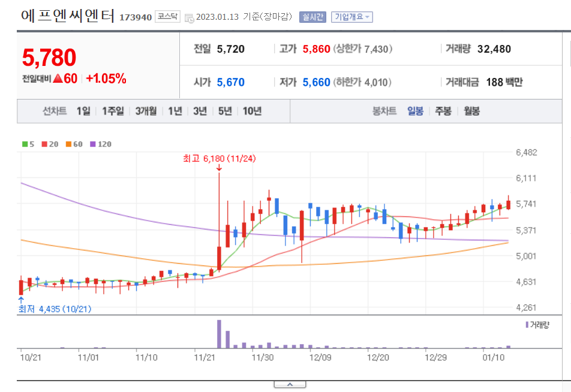Show the 5년 line chart

click(x=225, y=111)
